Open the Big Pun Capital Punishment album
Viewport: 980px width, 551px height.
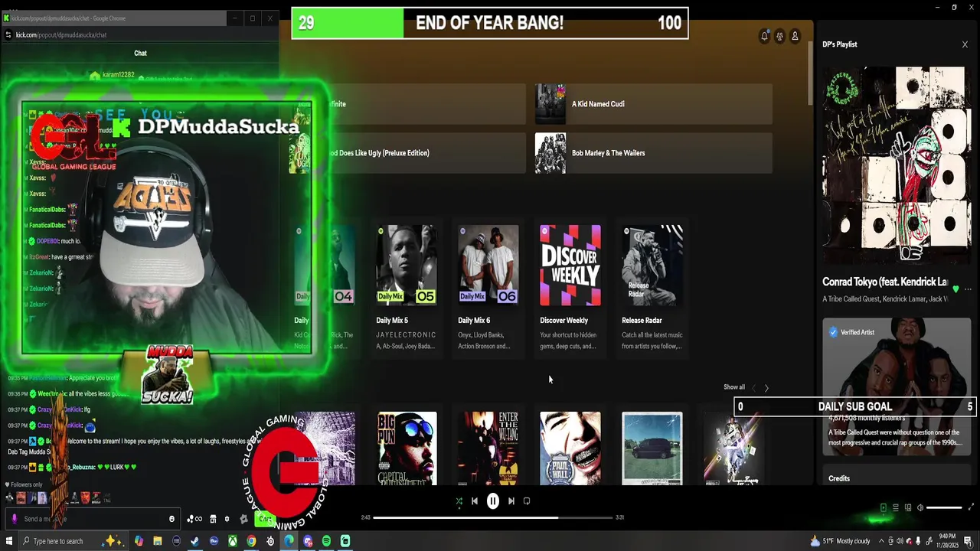click(x=407, y=448)
